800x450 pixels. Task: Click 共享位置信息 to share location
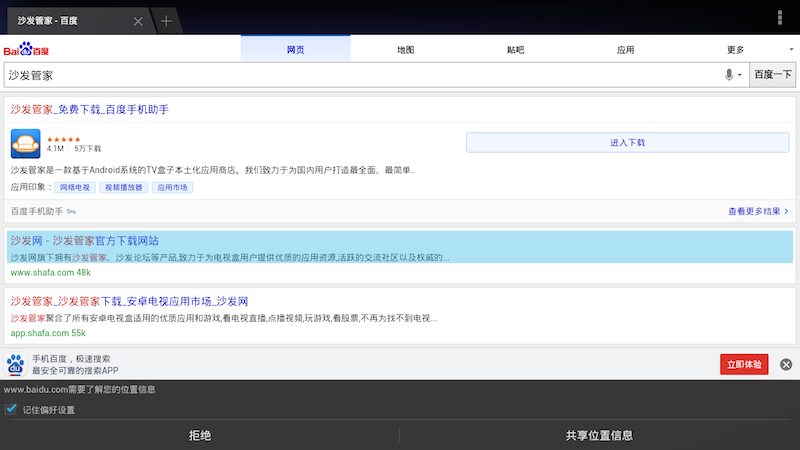pos(599,435)
